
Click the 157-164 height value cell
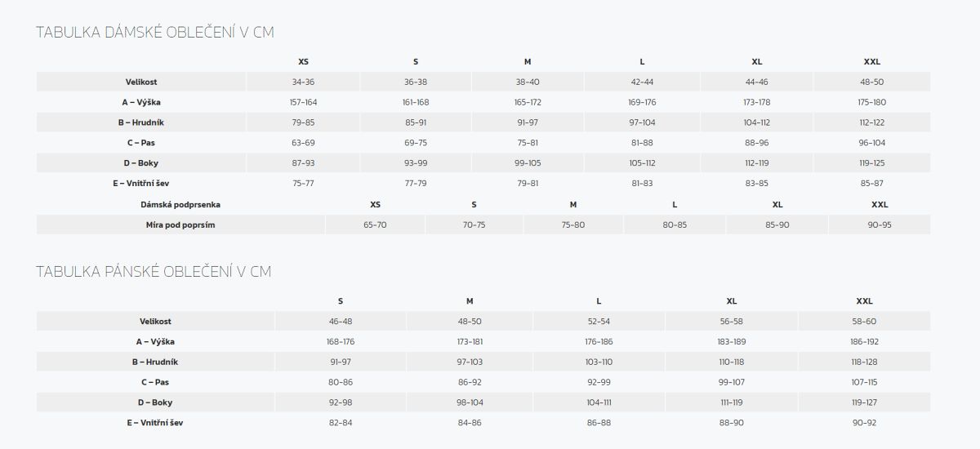[x=303, y=102]
